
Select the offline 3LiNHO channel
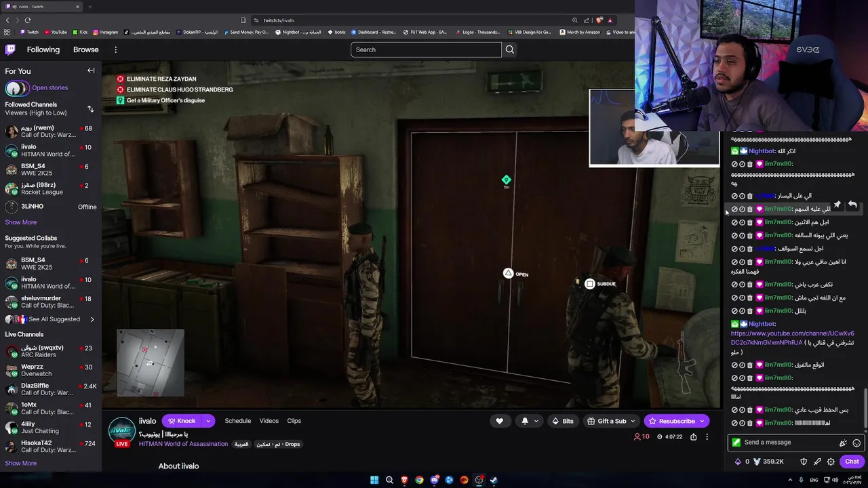pos(51,207)
